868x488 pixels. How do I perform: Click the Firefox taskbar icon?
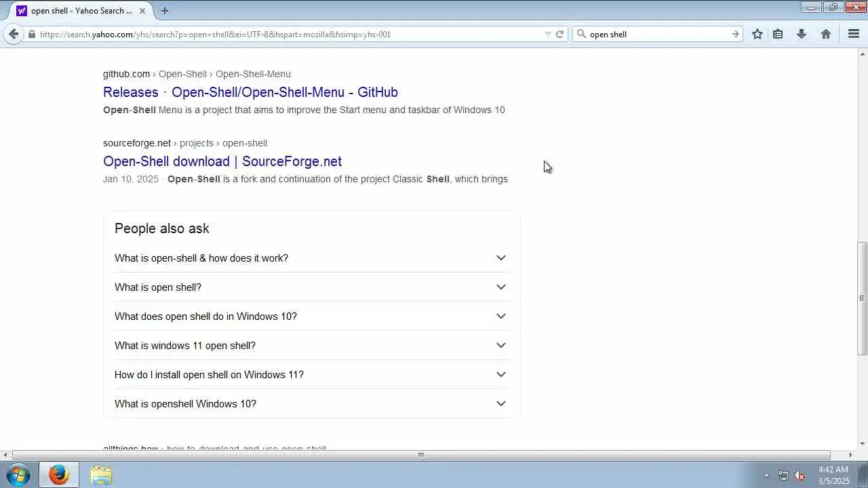pyautogui.click(x=58, y=475)
